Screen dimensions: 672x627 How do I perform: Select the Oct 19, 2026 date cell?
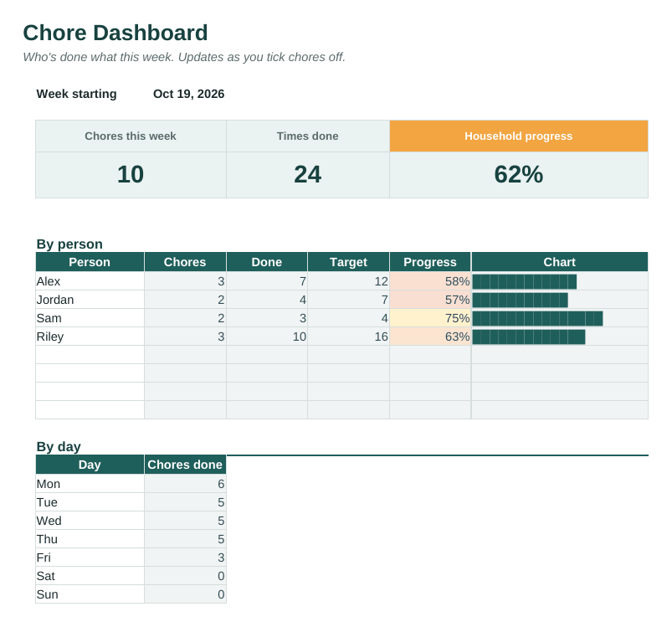[x=188, y=94]
